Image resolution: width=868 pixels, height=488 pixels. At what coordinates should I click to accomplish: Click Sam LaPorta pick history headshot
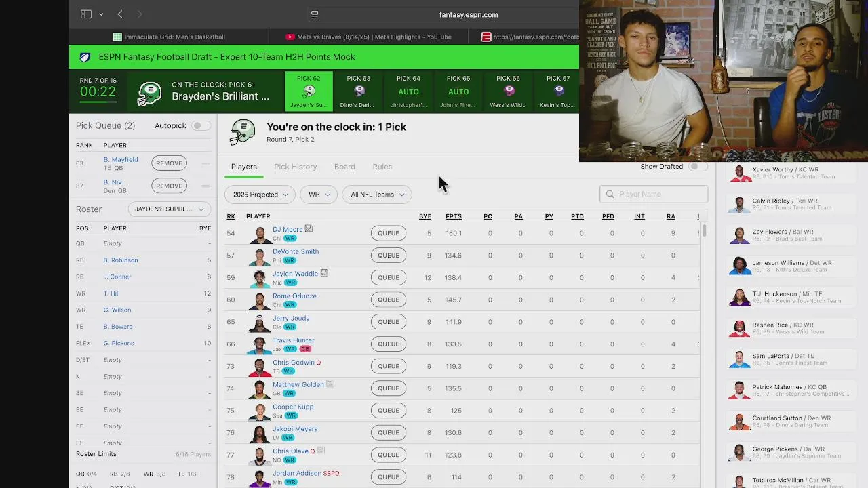point(739,359)
